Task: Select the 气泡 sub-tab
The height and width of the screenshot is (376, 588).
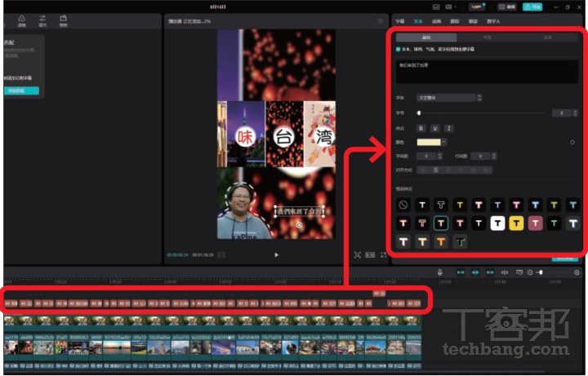Action: coord(487,38)
